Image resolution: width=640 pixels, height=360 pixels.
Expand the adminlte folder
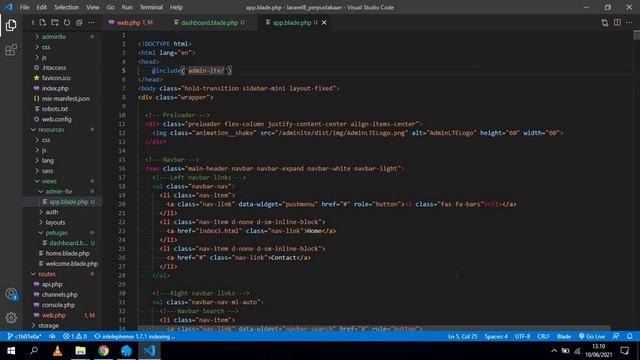point(53,37)
